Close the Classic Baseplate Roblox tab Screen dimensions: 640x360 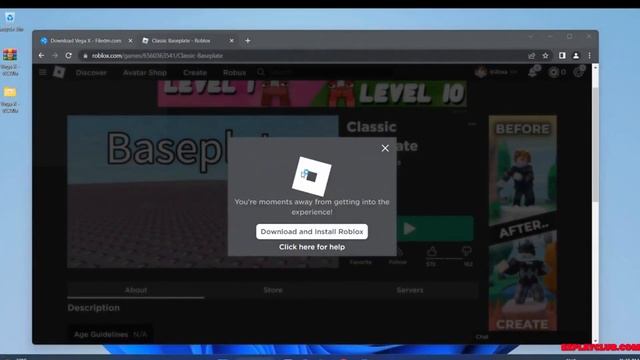point(231,41)
